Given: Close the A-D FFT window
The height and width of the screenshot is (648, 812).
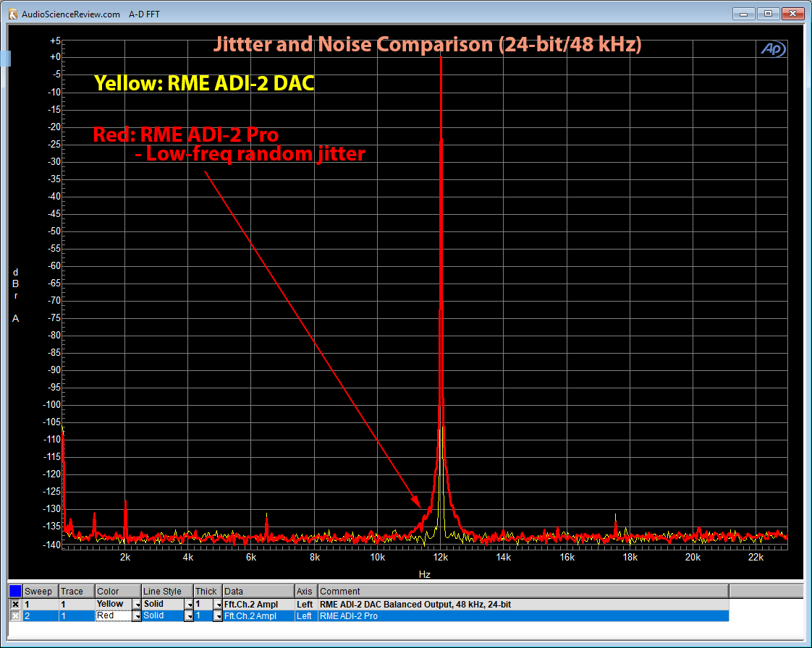Looking at the screenshot, I should [793, 14].
